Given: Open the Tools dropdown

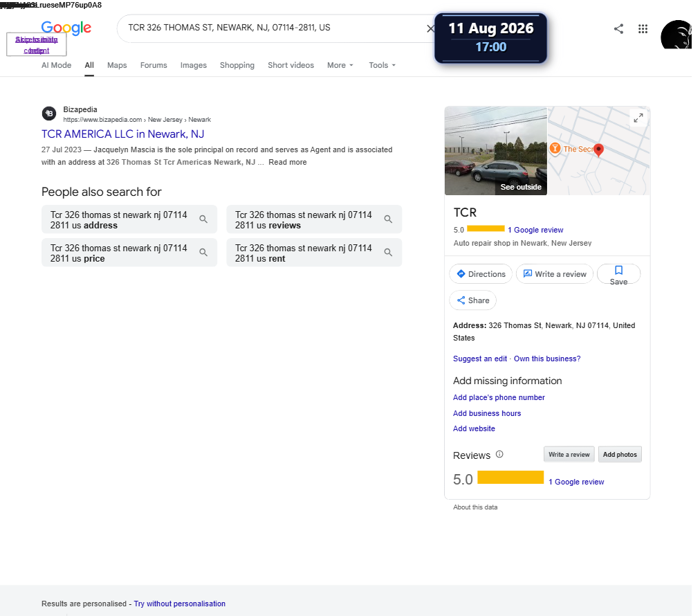Looking at the screenshot, I should point(382,65).
